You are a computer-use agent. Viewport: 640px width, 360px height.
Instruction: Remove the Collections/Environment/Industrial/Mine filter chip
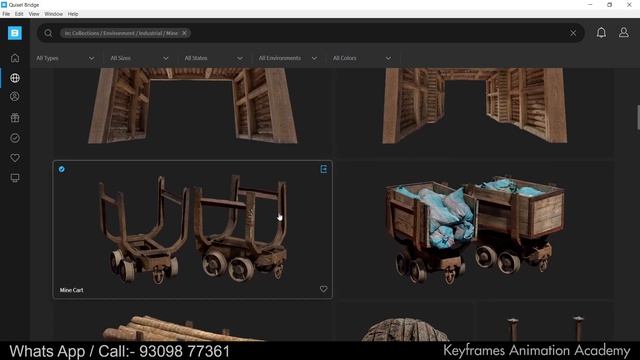tap(184, 33)
